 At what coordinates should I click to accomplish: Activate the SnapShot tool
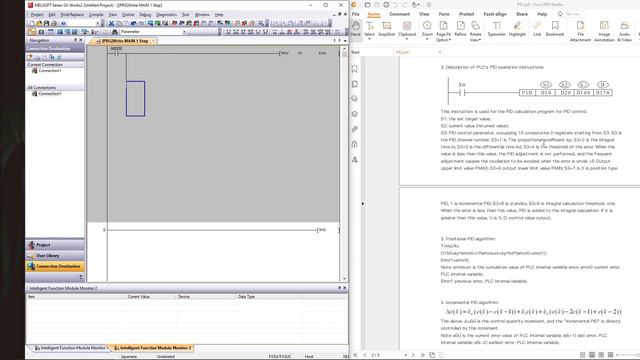pos(386,29)
